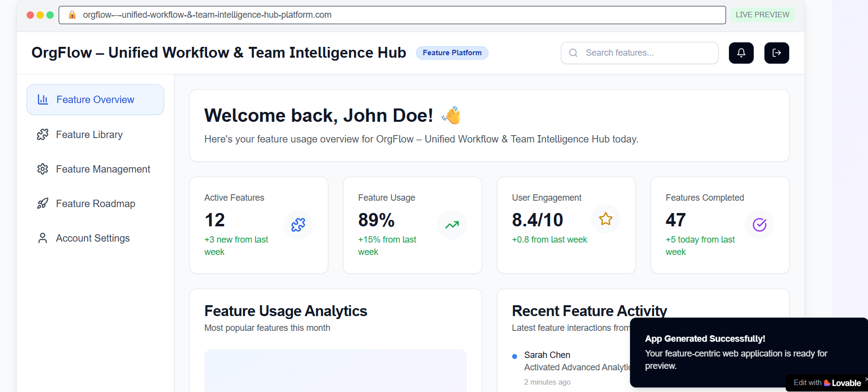Click the Recent Feature Activity heading
Image resolution: width=868 pixels, height=392 pixels.
[x=589, y=311]
